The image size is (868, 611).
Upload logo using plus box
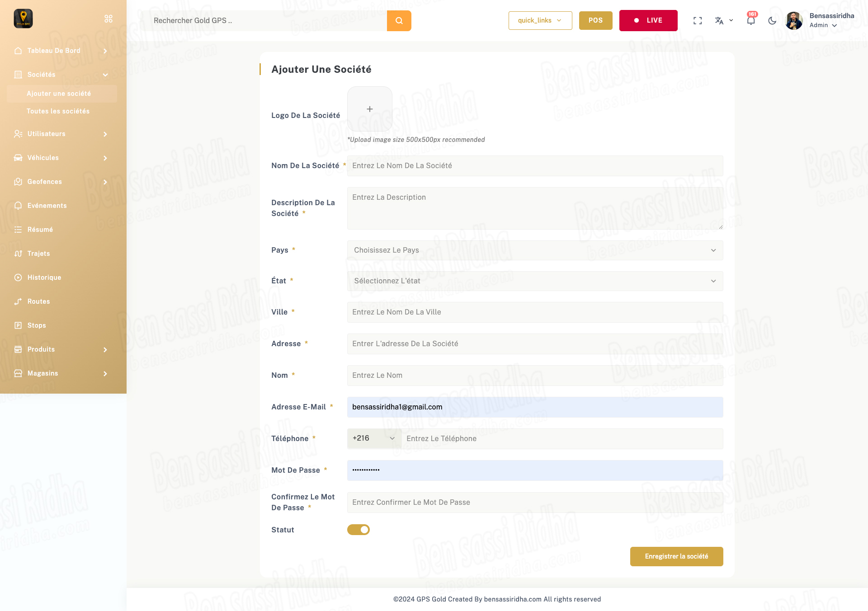point(369,109)
